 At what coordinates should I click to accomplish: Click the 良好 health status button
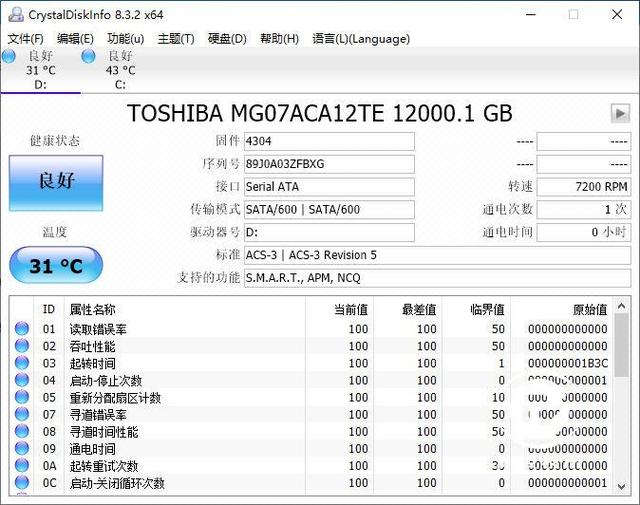(56, 183)
